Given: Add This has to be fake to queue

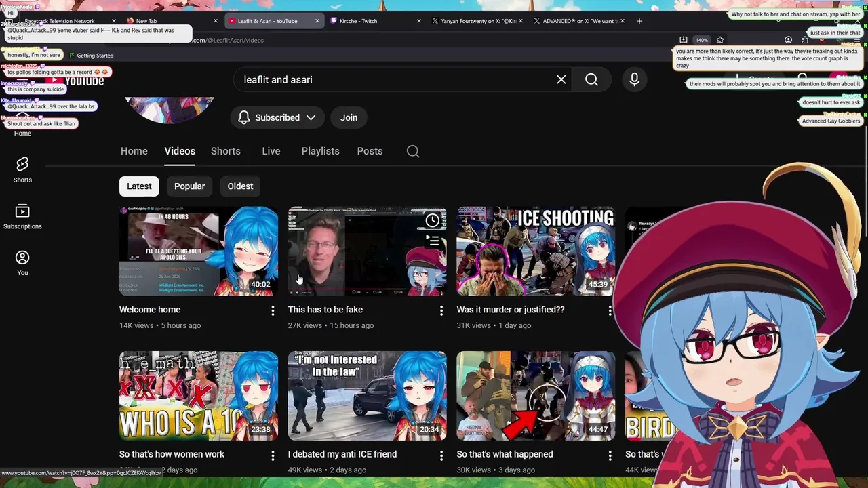Looking at the screenshot, I should coord(432,240).
